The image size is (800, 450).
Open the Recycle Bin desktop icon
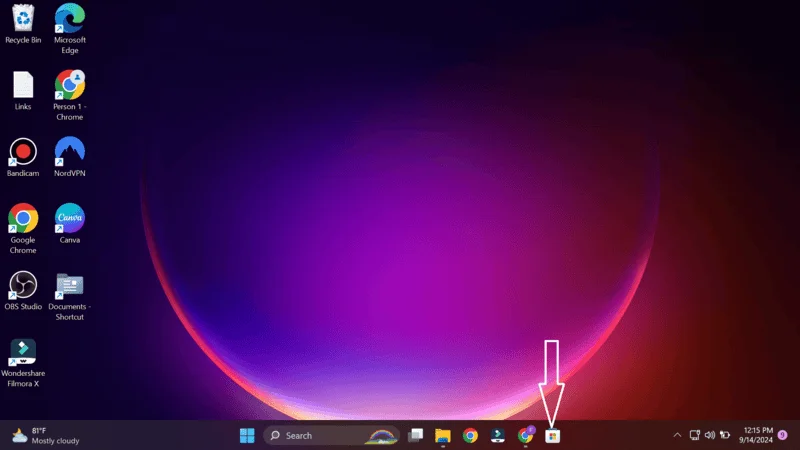click(22, 19)
